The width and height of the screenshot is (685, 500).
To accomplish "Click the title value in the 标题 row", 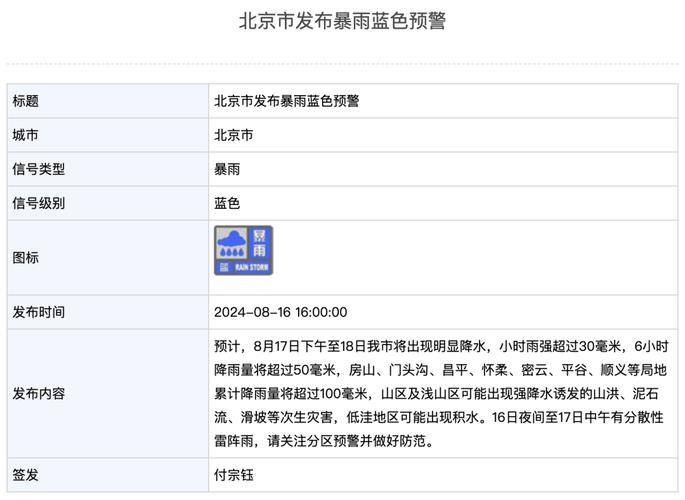I will click(286, 100).
